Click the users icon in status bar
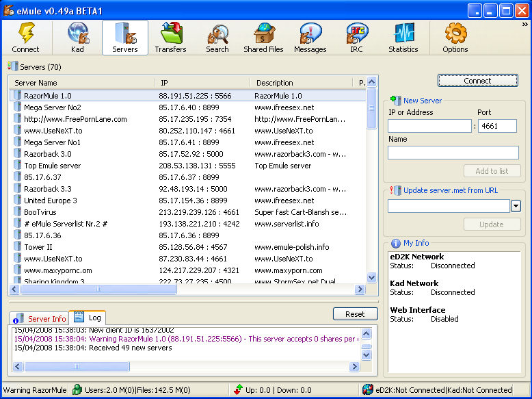The width and height of the screenshot is (532, 399). point(77,389)
